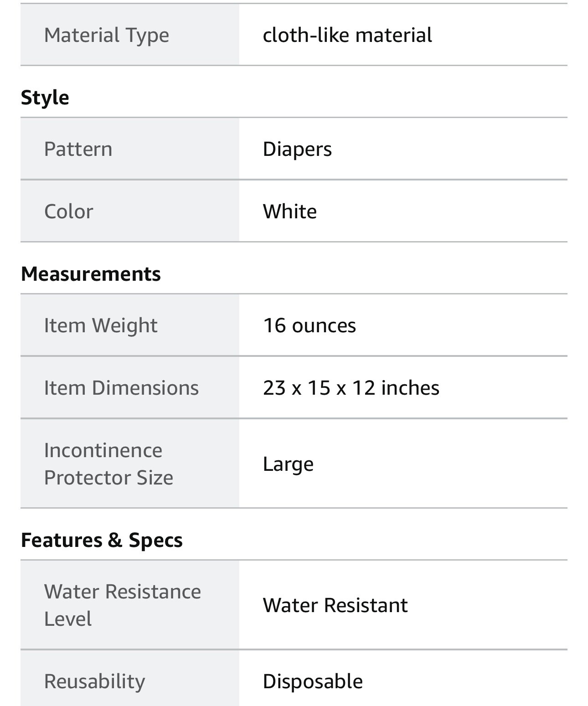Select the cloth-like material value
Screen dimensions: 588x706
[x=347, y=35]
